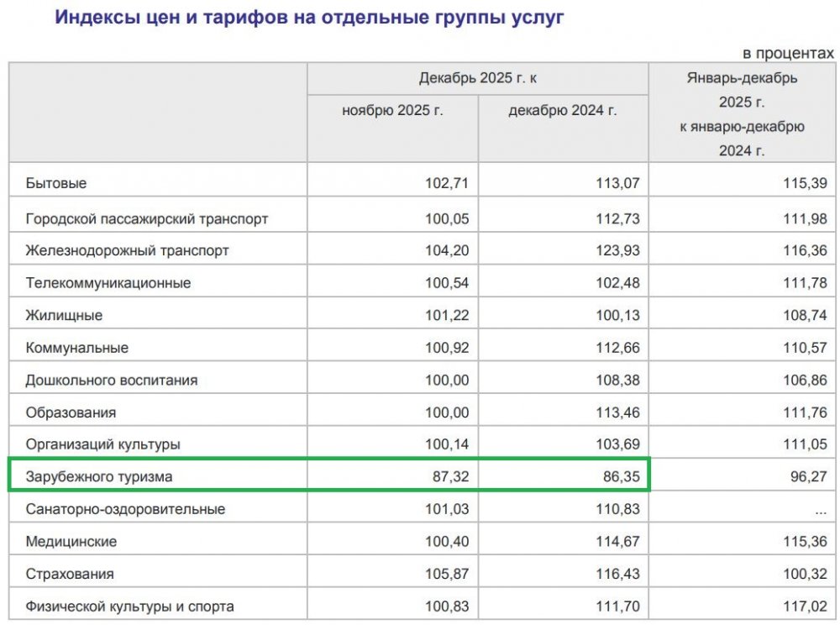Image resolution: width=840 pixels, height=625 pixels.
Task: Select the 'Коммунальные' row label
Action: (77, 348)
